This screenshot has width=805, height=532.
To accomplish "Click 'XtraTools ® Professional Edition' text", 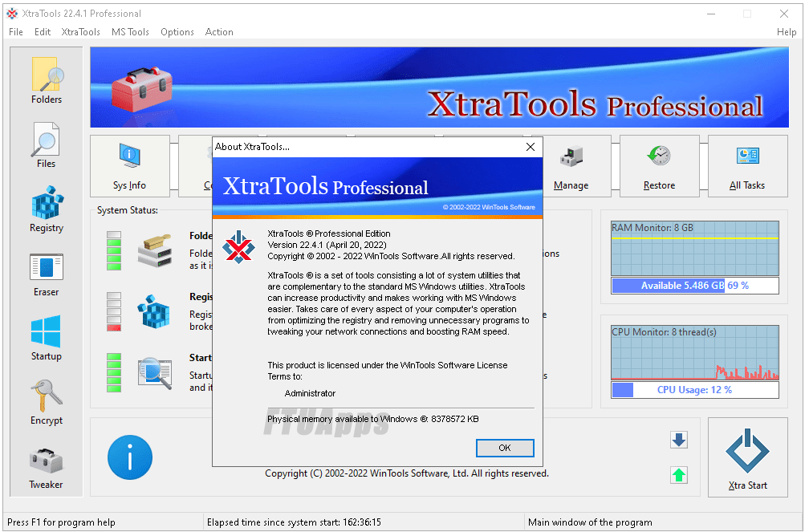I will [329, 234].
